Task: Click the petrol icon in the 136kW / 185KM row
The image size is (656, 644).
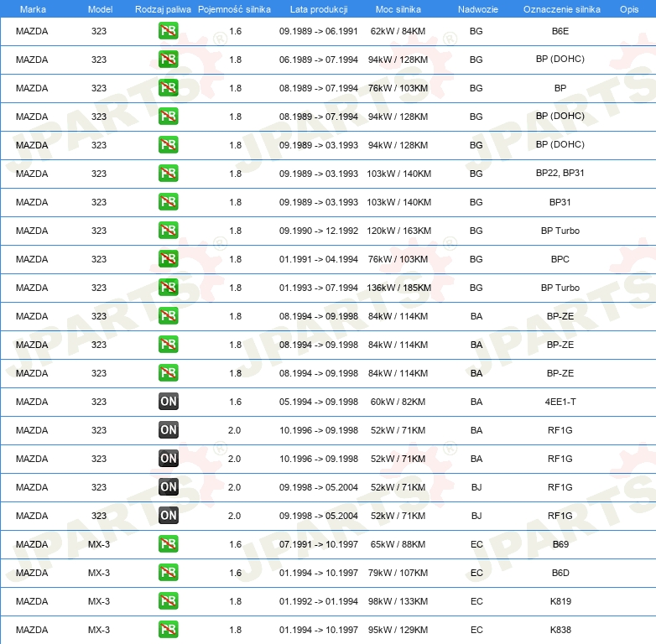Action: click(x=168, y=288)
